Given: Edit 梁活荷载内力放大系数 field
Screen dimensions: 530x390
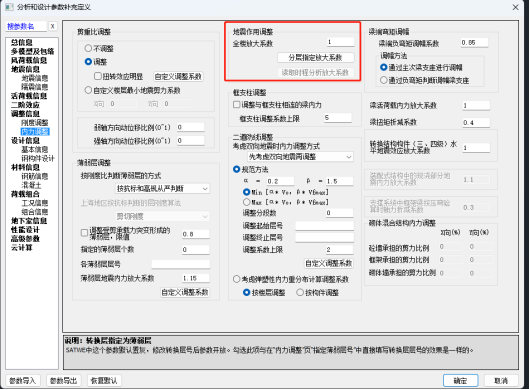Looking at the screenshot, I should [x=476, y=105].
